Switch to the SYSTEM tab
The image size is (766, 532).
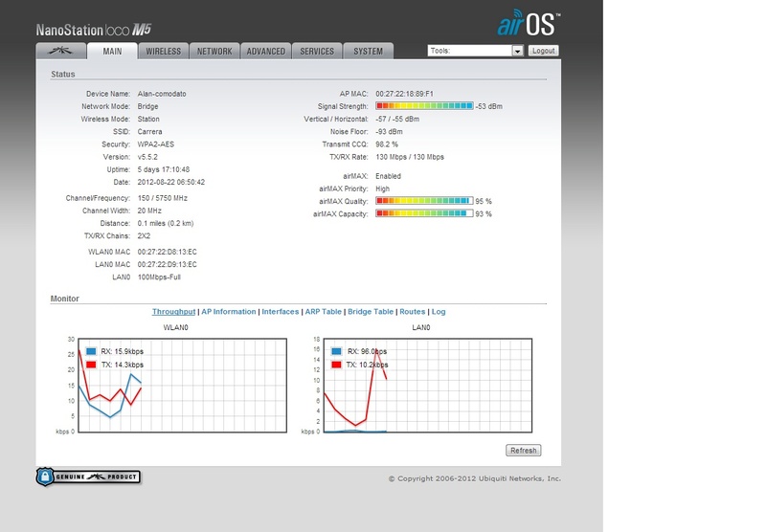point(369,51)
